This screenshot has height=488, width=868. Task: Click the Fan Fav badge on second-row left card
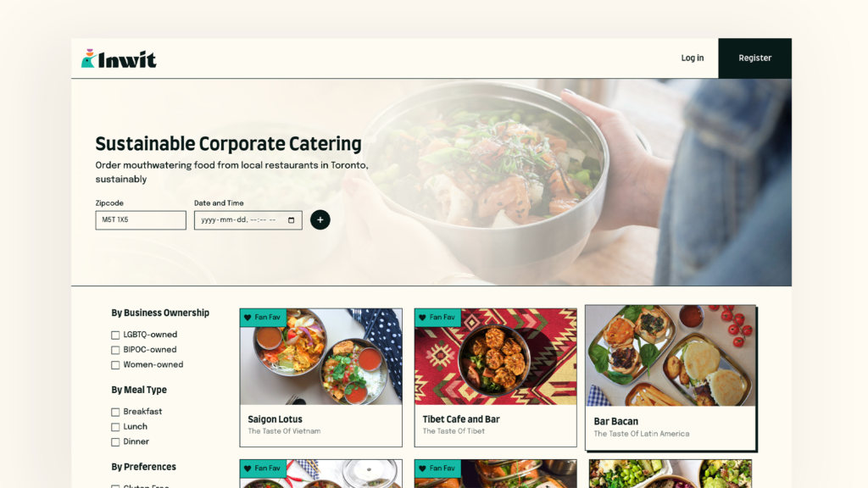click(x=263, y=468)
